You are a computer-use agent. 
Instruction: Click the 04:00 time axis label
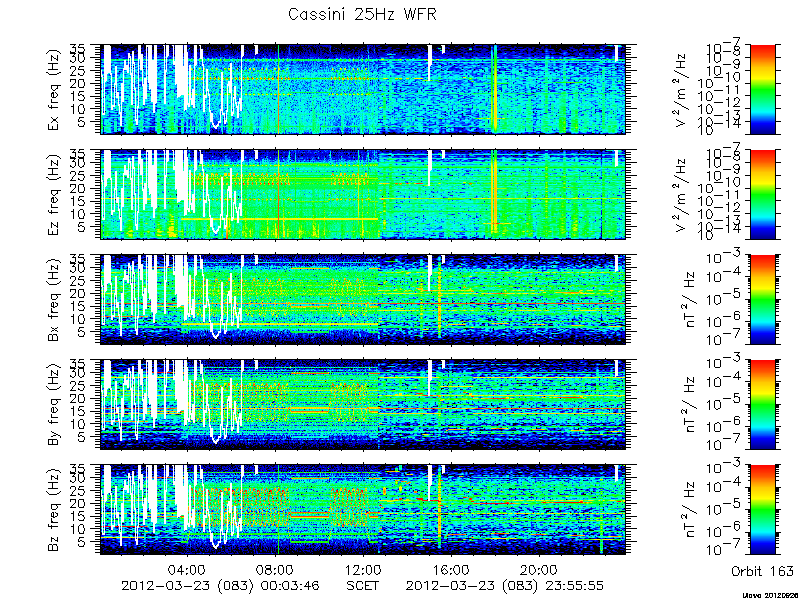(189, 569)
